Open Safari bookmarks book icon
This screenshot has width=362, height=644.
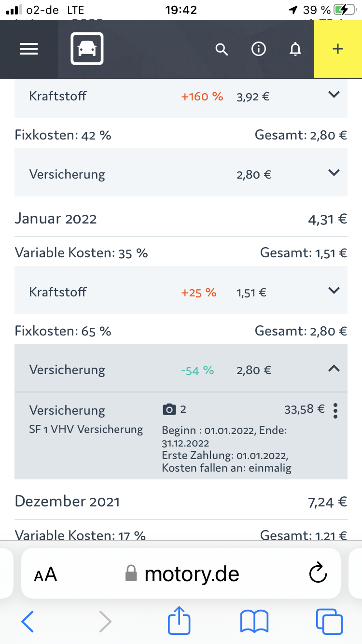click(x=254, y=622)
